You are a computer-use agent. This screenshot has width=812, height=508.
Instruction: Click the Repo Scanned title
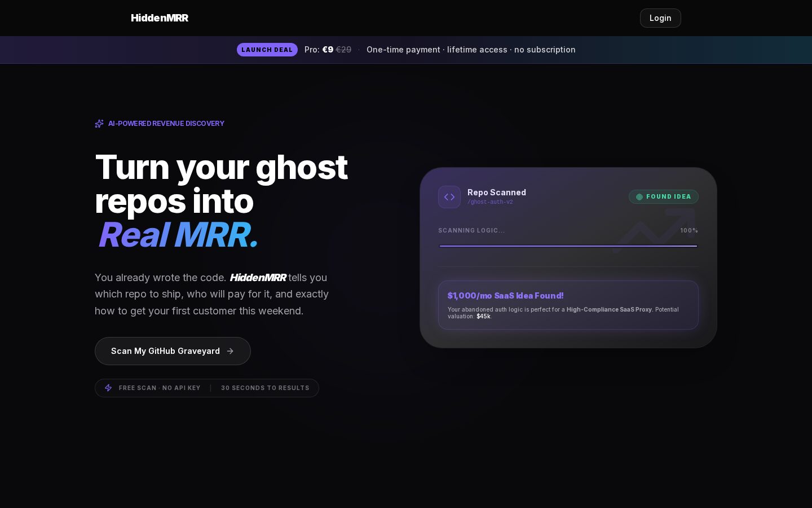tap(497, 192)
